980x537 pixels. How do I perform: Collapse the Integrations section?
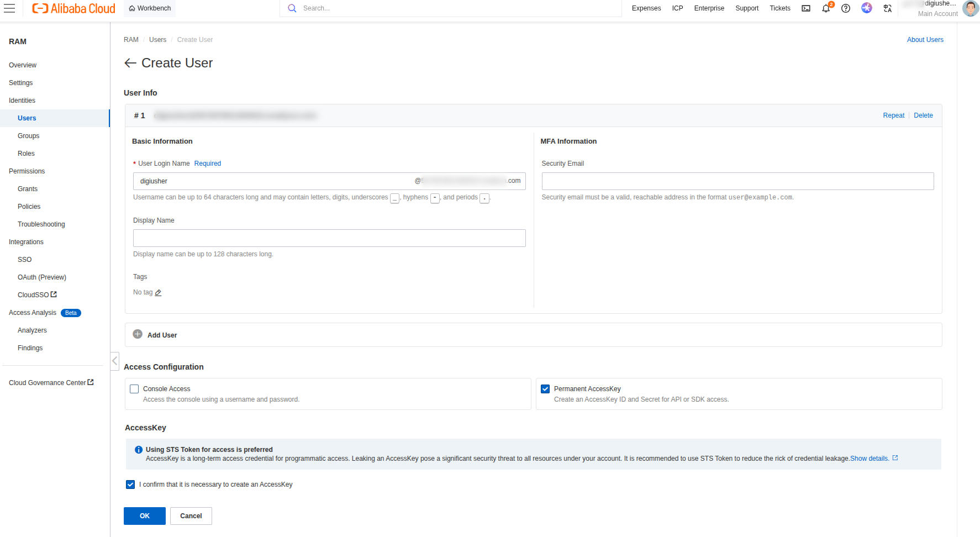[26, 242]
